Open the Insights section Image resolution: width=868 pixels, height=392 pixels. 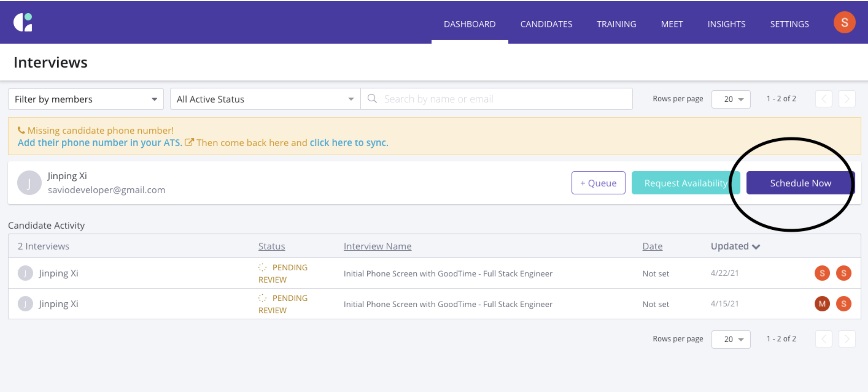coord(726,24)
